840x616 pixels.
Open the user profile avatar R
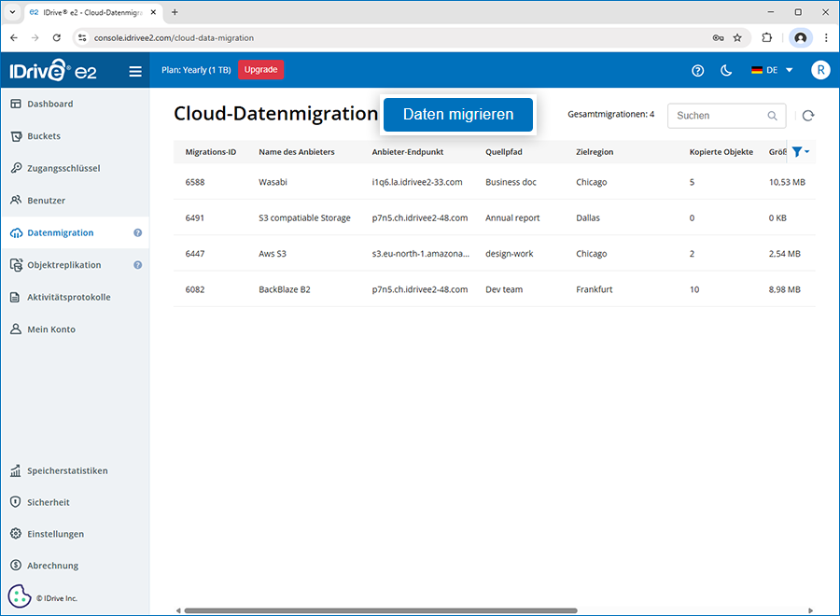(x=819, y=71)
